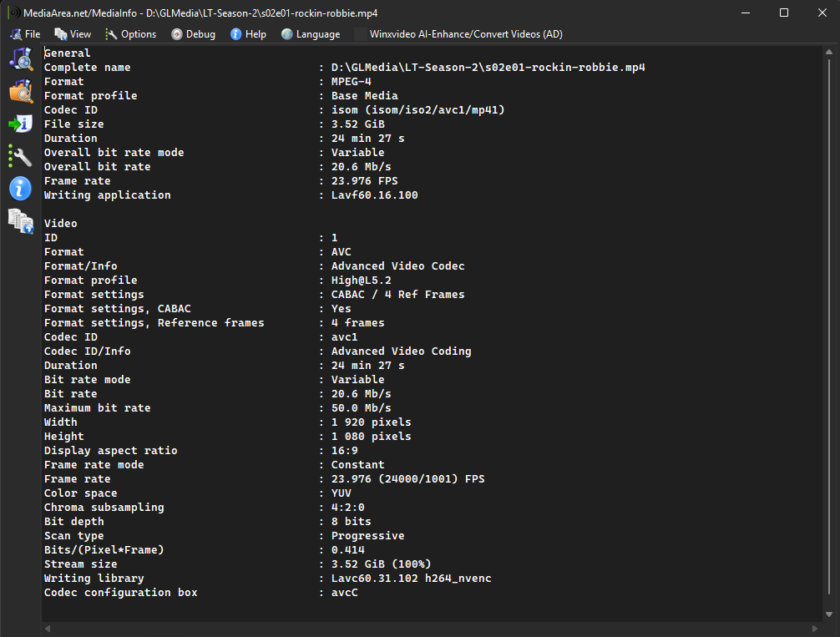The height and width of the screenshot is (637, 840).
Task: Open the Options menu
Action: [x=131, y=34]
